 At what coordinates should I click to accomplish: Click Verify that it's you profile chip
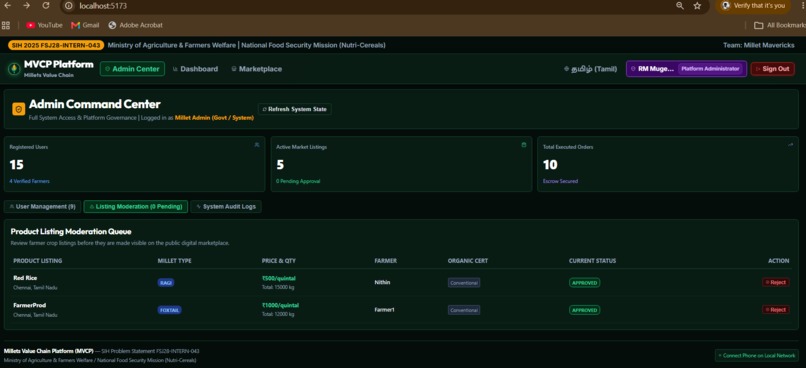[754, 6]
